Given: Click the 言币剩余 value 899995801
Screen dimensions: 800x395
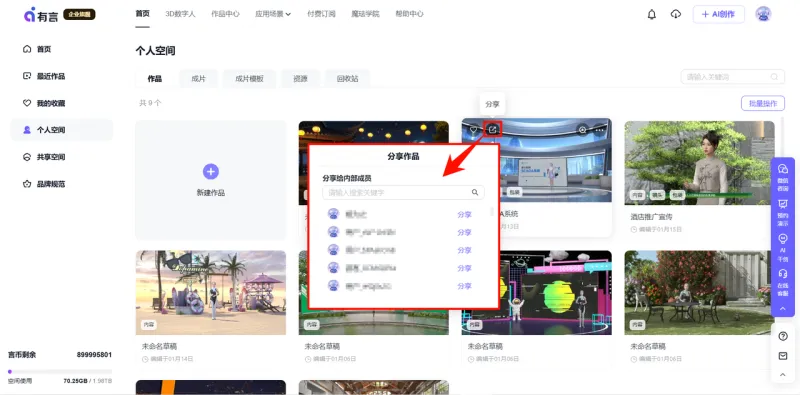Looking at the screenshot, I should [94, 355].
